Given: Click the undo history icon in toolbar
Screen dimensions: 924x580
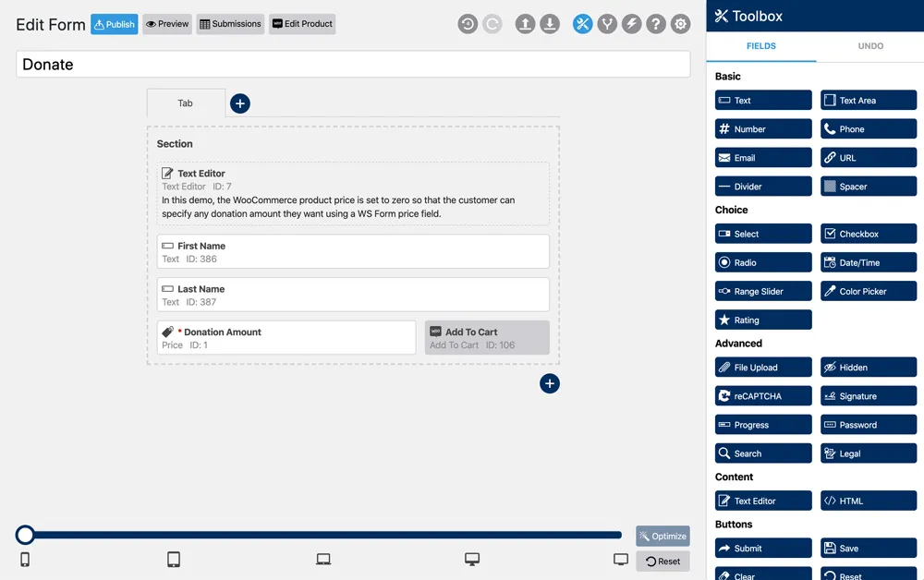Looking at the screenshot, I should 468,24.
